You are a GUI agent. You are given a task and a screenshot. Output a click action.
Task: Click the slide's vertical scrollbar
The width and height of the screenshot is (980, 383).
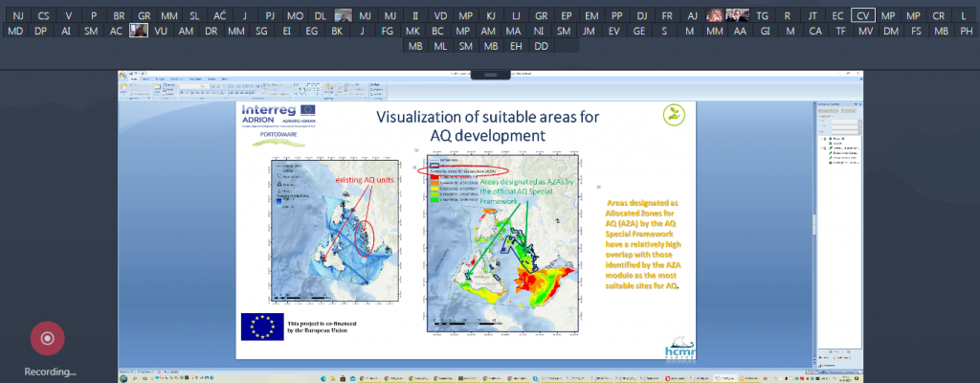click(813, 225)
